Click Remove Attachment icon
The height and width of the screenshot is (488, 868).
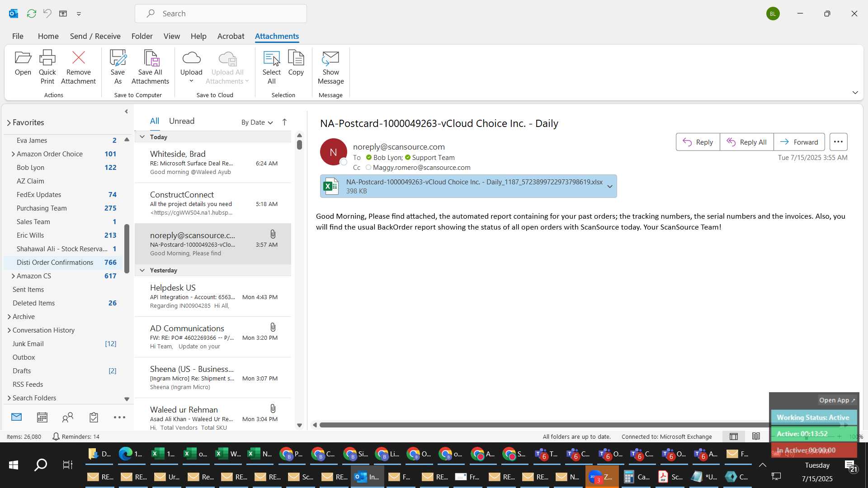pos(78,67)
